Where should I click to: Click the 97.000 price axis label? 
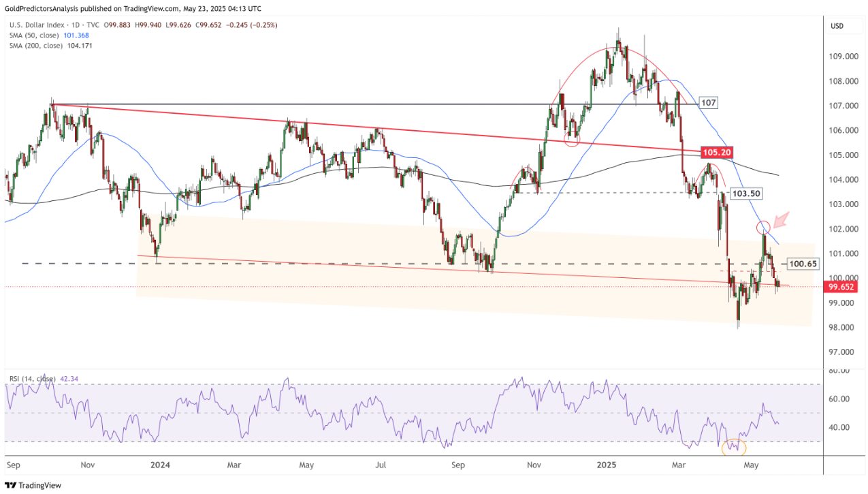coord(841,352)
